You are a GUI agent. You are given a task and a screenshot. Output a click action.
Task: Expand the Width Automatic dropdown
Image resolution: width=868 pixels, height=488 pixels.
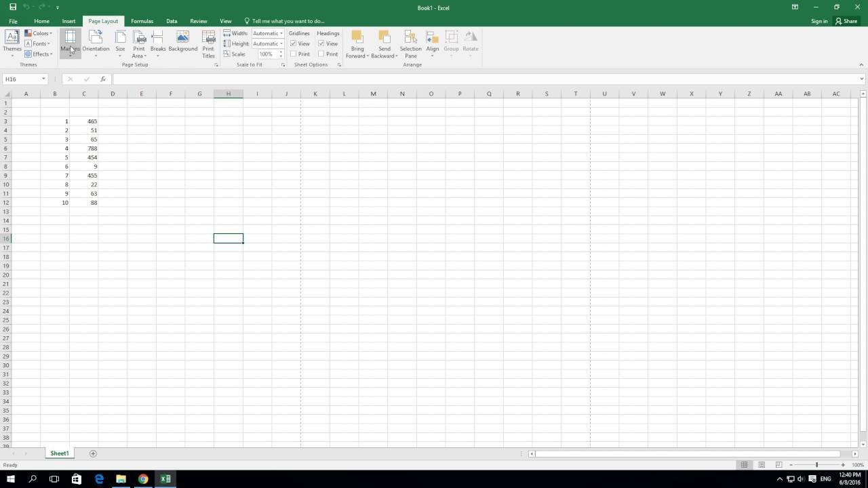pyautogui.click(x=281, y=33)
